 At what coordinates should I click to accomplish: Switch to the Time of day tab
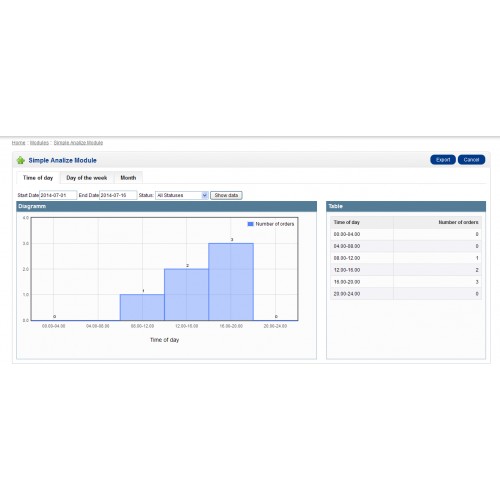pyautogui.click(x=38, y=178)
